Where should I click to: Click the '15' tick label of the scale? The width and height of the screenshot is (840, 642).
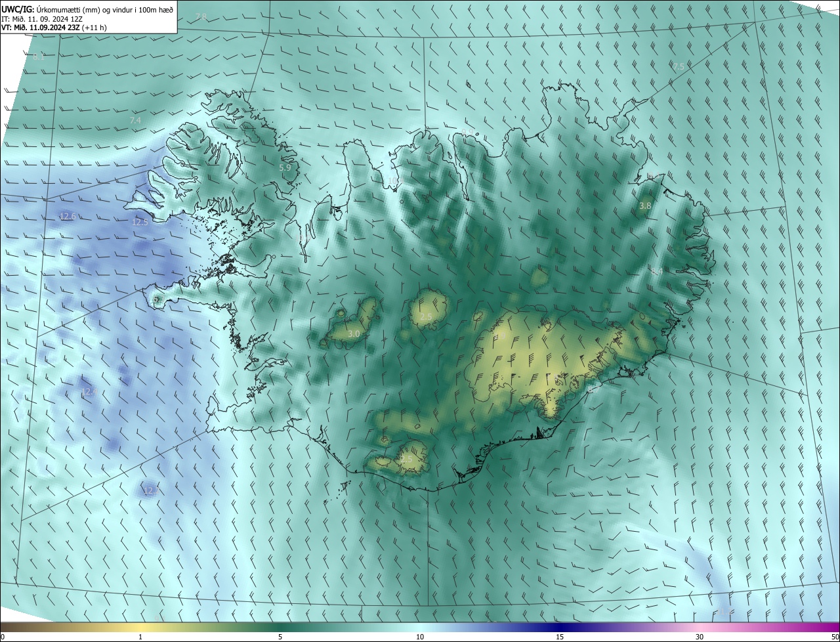click(560, 637)
